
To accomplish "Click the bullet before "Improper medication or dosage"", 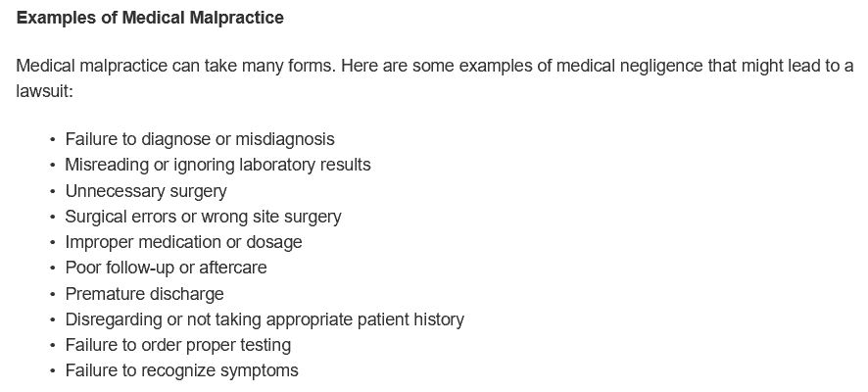I will click(52, 243).
